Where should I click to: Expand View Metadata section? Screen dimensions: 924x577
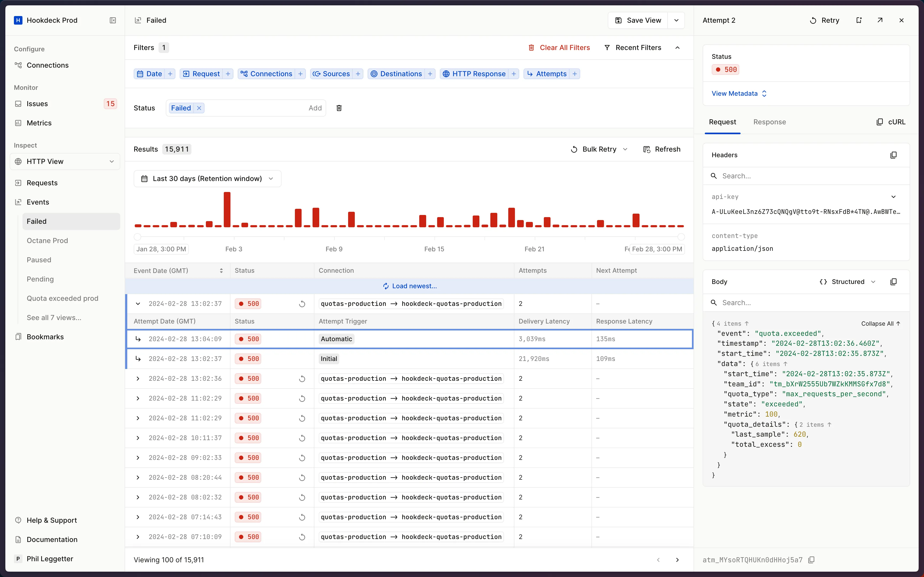click(x=739, y=94)
